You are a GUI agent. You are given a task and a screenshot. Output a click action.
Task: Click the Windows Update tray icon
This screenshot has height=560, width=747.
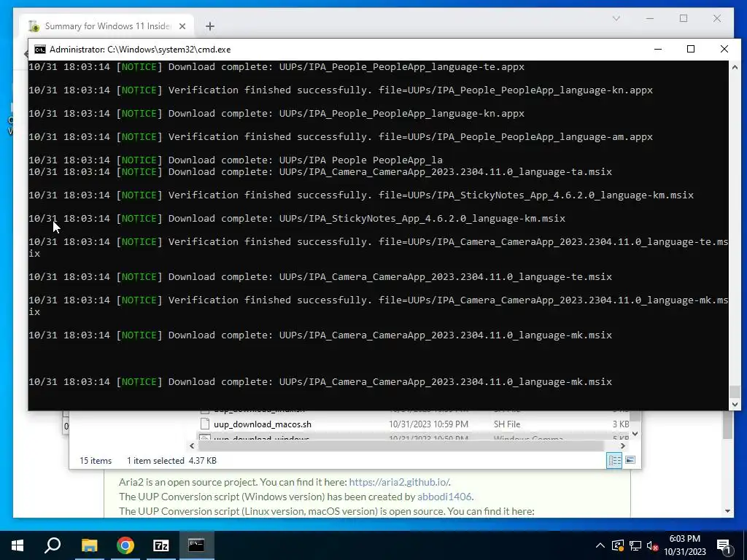tap(617, 545)
